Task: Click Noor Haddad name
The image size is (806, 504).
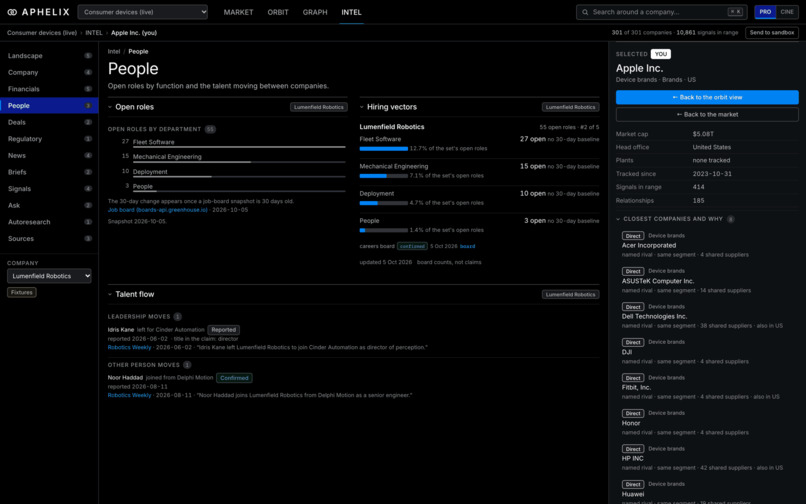Action: pos(125,377)
